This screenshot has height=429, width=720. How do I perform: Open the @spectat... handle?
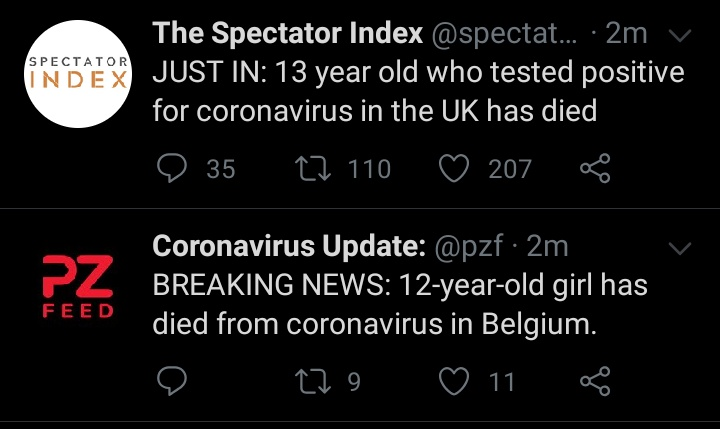tap(504, 34)
